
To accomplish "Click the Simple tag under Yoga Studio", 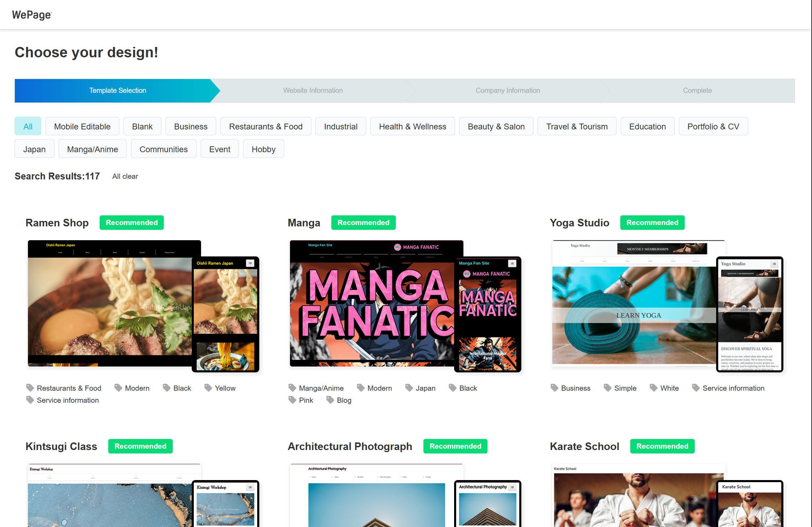I will [625, 388].
